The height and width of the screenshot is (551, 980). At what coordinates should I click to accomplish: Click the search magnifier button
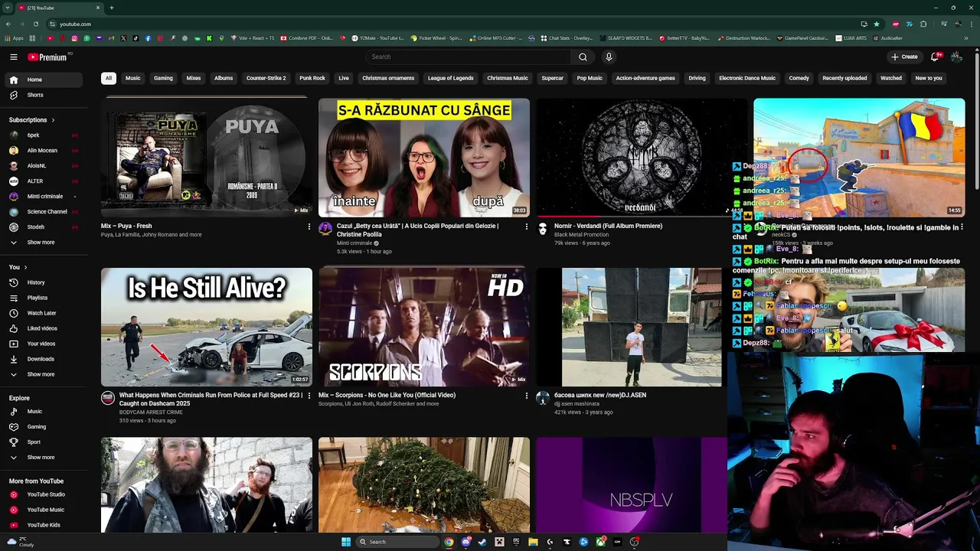click(x=583, y=57)
